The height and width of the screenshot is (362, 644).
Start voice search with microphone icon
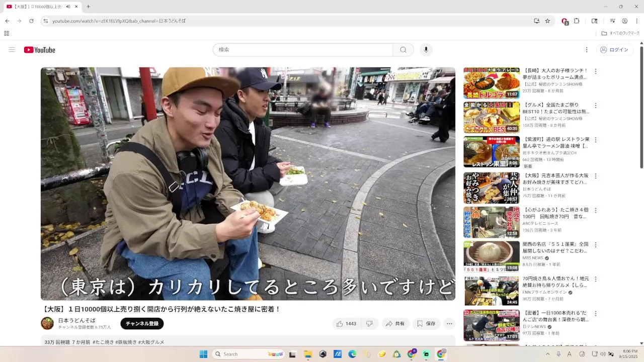click(x=426, y=50)
